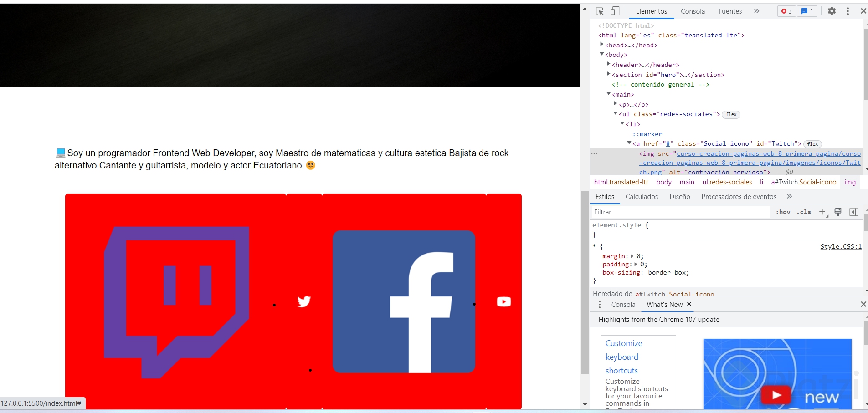868x413 pixels.
Task: Select main in the breadcrumb
Action: tap(687, 182)
